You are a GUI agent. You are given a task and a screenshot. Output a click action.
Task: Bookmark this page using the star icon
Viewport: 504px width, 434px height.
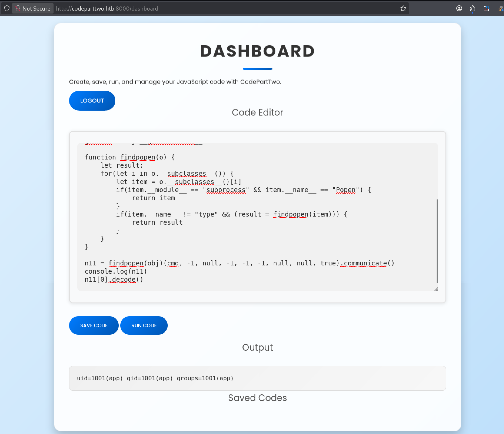pos(403,8)
